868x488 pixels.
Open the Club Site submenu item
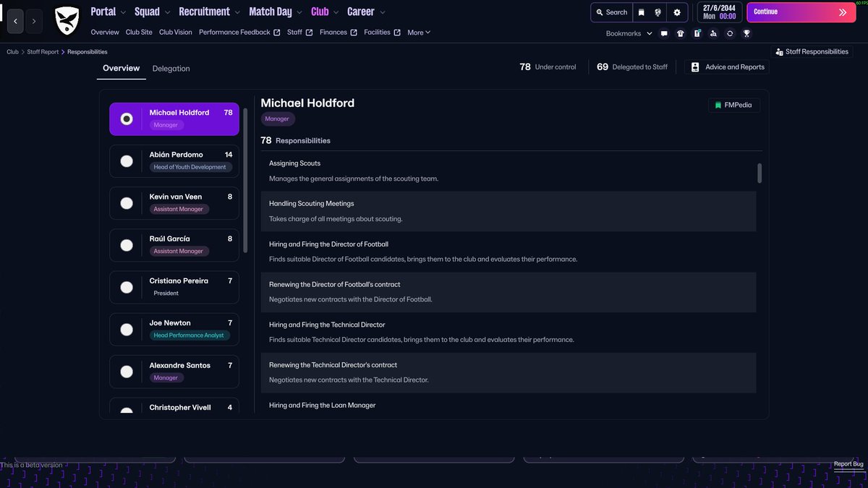[x=139, y=33]
